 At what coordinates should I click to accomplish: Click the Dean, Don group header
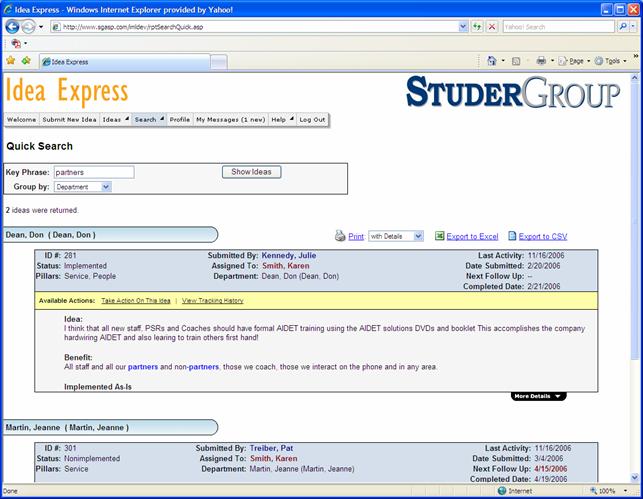(111, 235)
